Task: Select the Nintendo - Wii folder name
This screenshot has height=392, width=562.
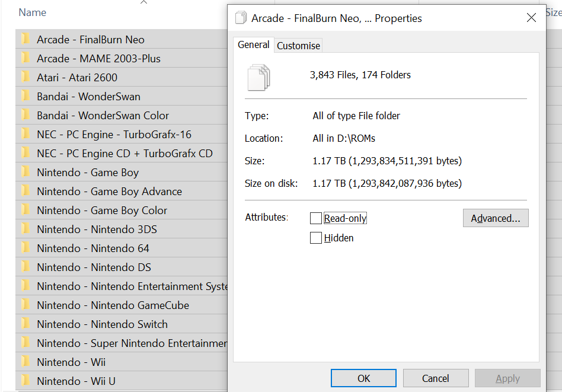Action: coord(71,362)
